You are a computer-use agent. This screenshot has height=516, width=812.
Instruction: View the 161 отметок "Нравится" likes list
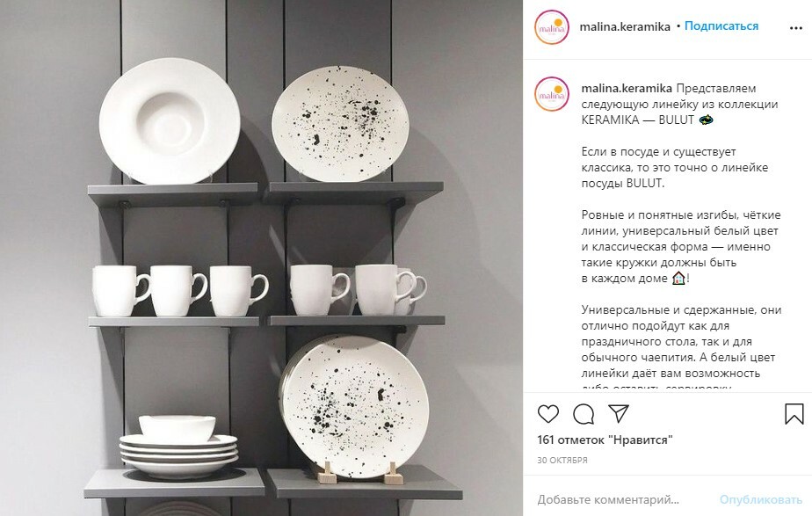tap(605, 440)
